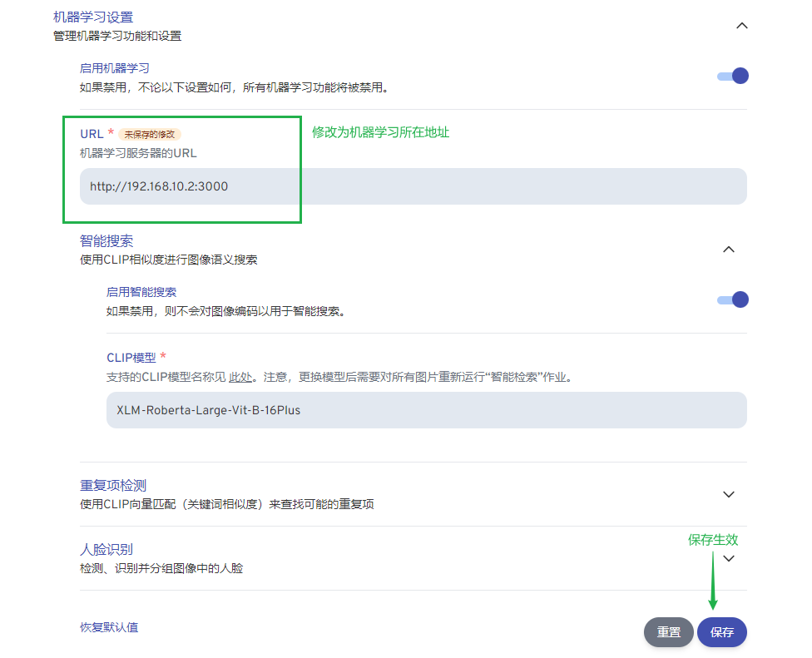This screenshot has height=658, width=812.
Task: Click the 恢复默认值 link
Action: [x=109, y=627]
